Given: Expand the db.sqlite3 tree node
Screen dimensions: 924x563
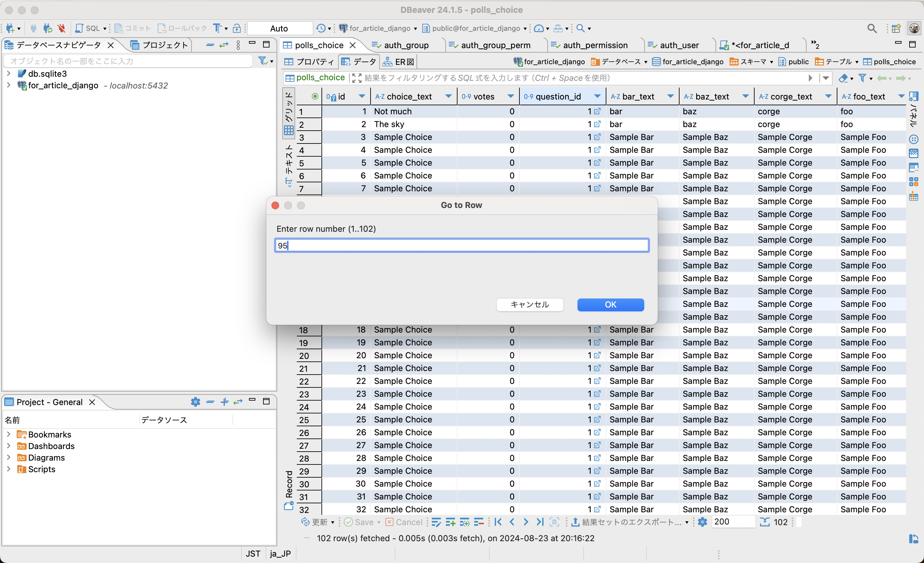Looking at the screenshot, I should pos(8,74).
